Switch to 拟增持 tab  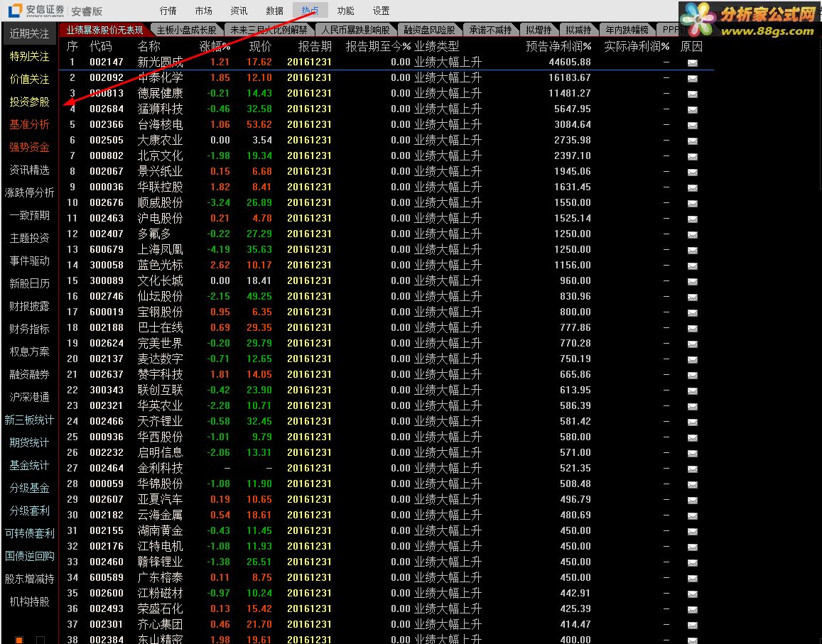click(539, 31)
